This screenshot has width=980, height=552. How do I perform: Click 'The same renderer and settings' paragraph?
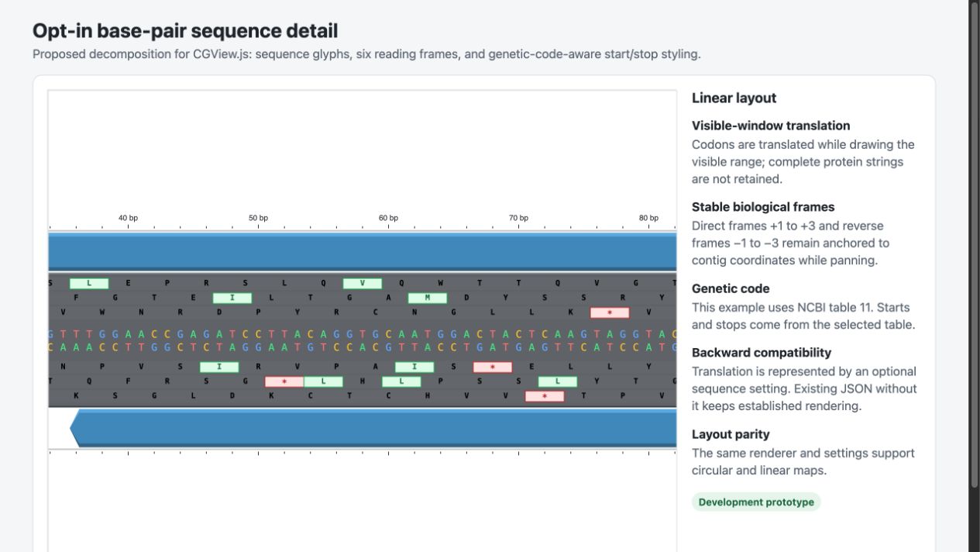[803, 462]
